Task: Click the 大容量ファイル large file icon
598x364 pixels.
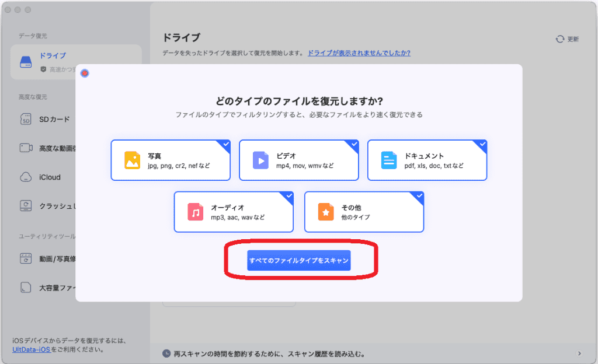Action: 26,288
